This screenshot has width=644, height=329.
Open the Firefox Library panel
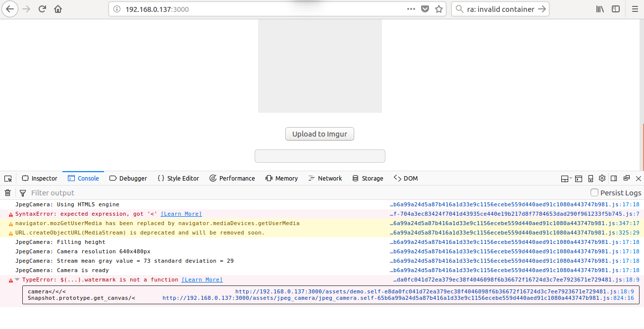(x=600, y=9)
